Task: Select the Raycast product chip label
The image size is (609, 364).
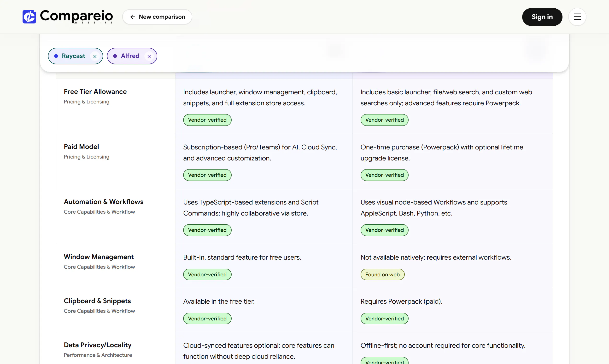Action: click(73, 56)
